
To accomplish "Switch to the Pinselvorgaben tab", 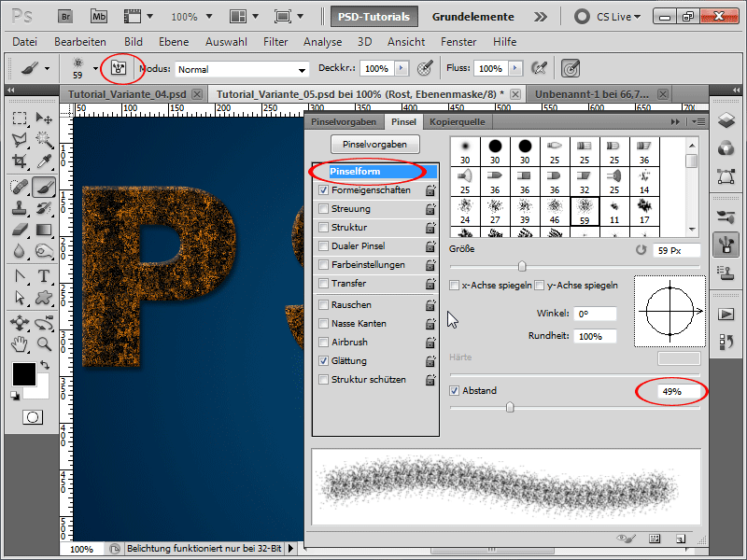I will 344,122.
